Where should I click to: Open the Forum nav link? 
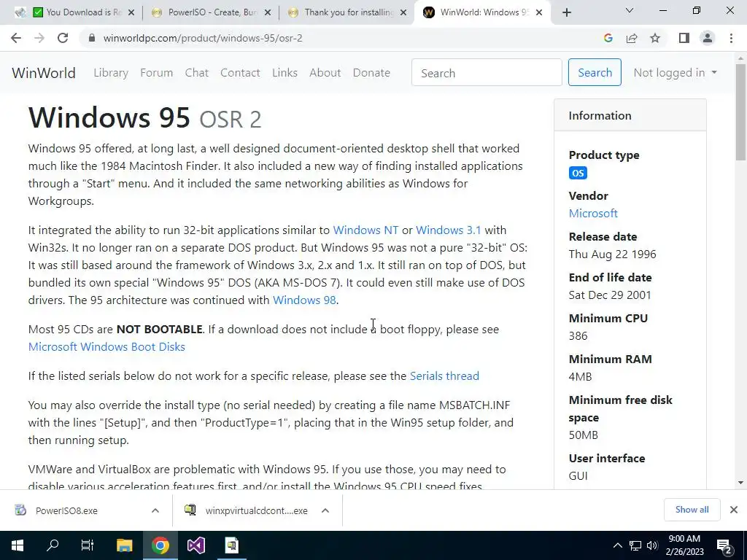pyautogui.click(x=156, y=73)
